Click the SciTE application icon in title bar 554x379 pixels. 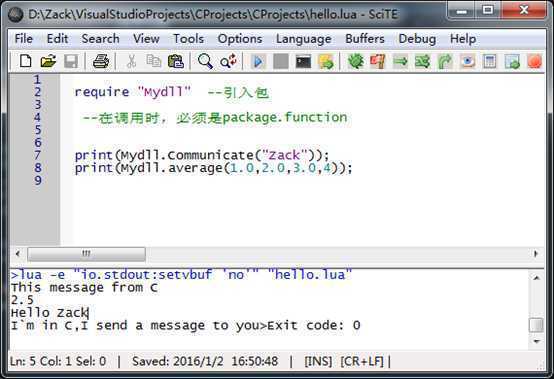16,15
